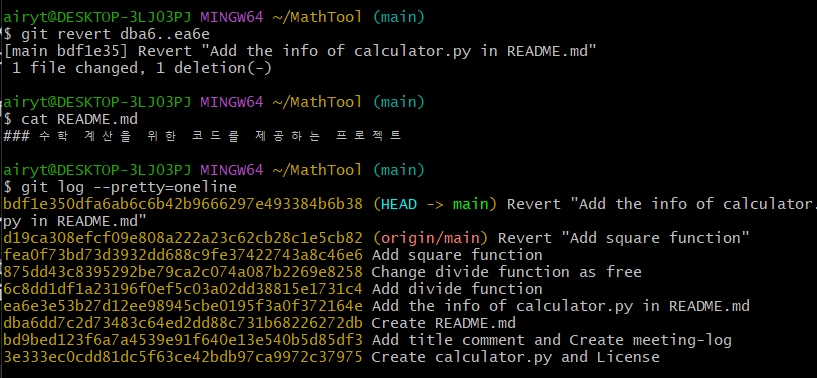Click commit hash bd9bed123f6a7a4539e91f640e13e540b5d85df3
The height and width of the screenshot is (378, 817).
point(183,340)
